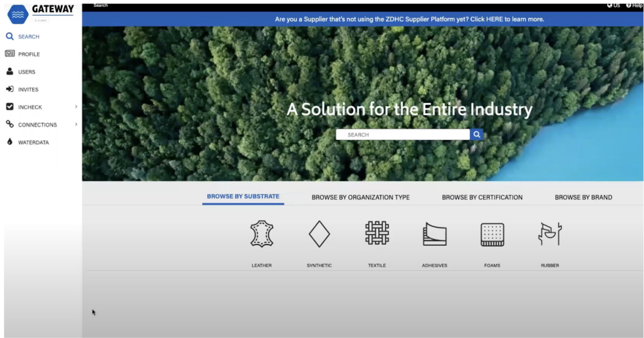This screenshot has width=644, height=338.
Task: Open WaterData from the sidebar
Action: pos(33,143)
